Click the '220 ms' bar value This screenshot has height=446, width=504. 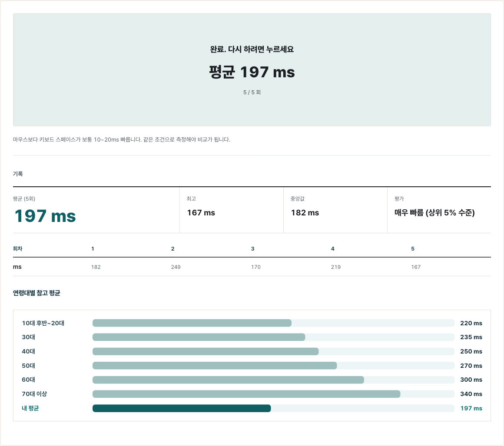tap(471, 323)
